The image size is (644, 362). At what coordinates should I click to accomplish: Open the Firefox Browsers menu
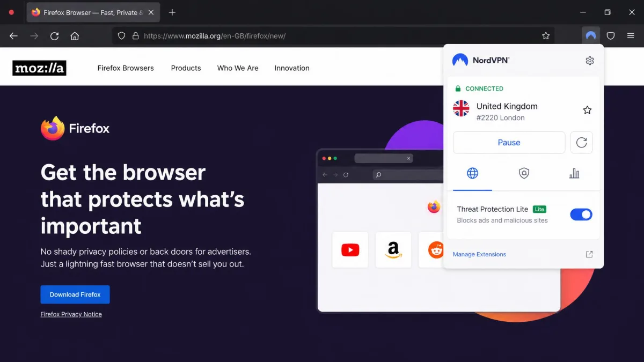[126, 68]
